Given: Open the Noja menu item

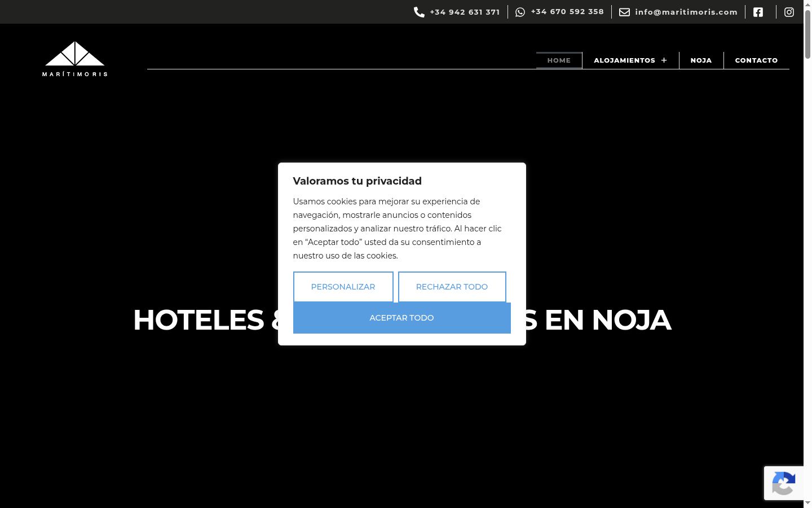Looking at the screenshot, I should [701, 60].
